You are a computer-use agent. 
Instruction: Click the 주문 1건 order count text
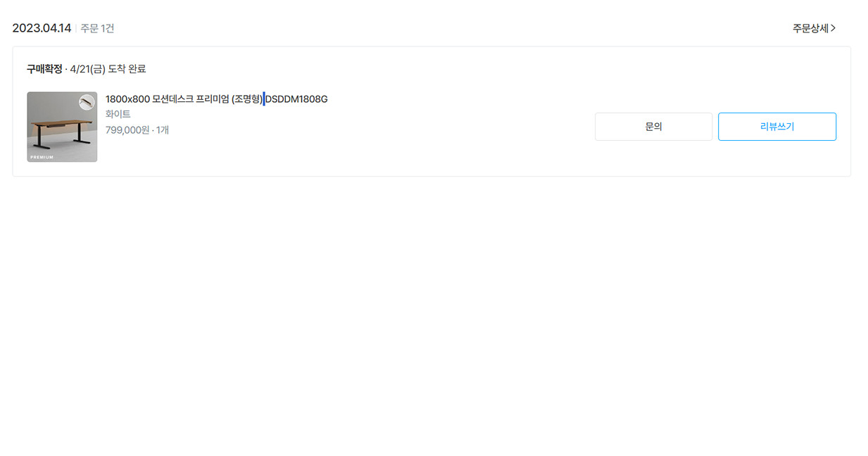pos(97,28)
